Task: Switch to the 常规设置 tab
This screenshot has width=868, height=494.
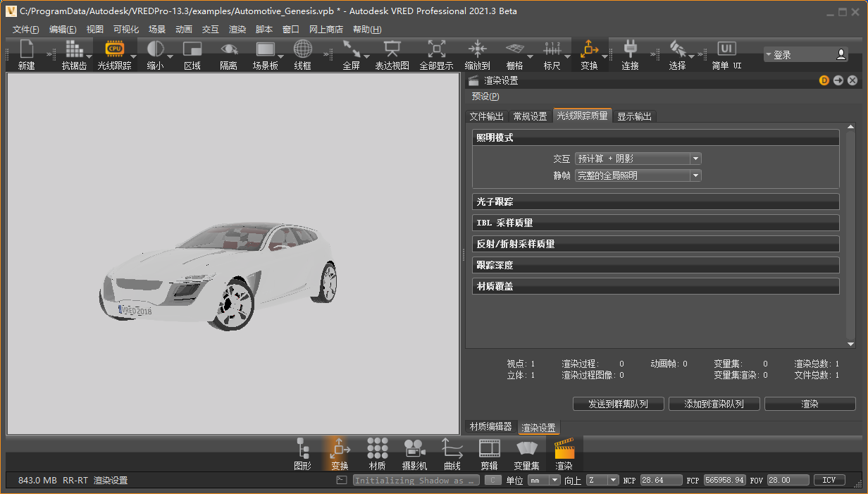Action: [x=530, y=116]
